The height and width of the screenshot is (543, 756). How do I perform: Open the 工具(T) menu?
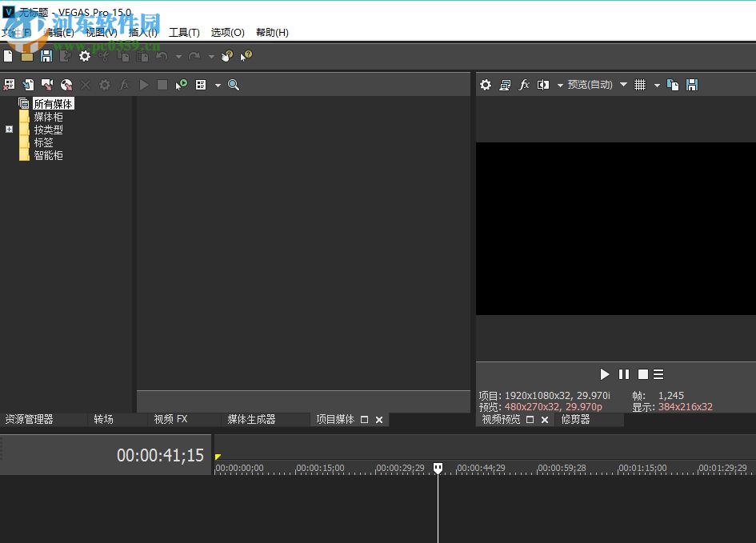coord(184,32)
